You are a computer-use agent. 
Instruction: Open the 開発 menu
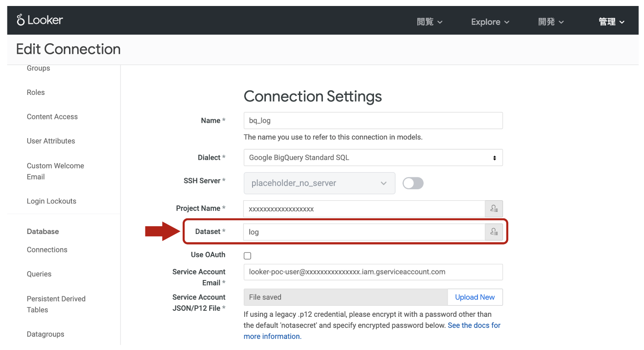coord(551,22)
